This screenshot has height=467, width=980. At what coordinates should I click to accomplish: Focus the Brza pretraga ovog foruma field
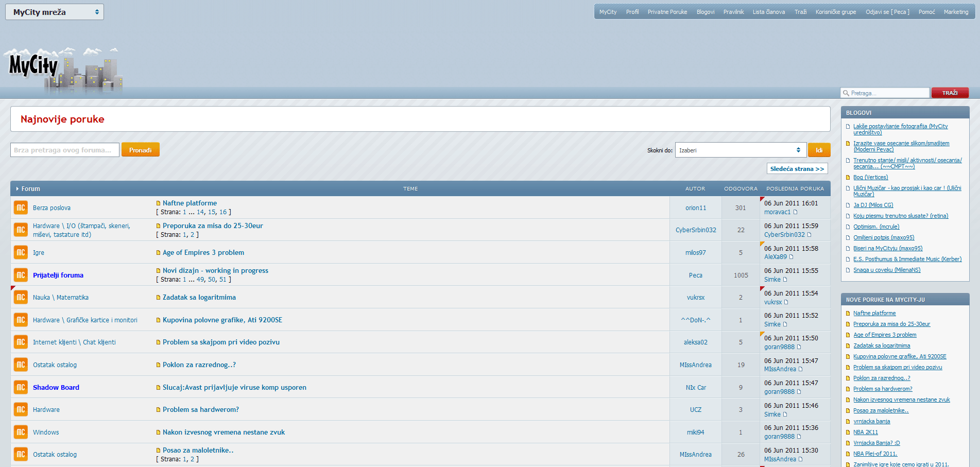(65, 150)
